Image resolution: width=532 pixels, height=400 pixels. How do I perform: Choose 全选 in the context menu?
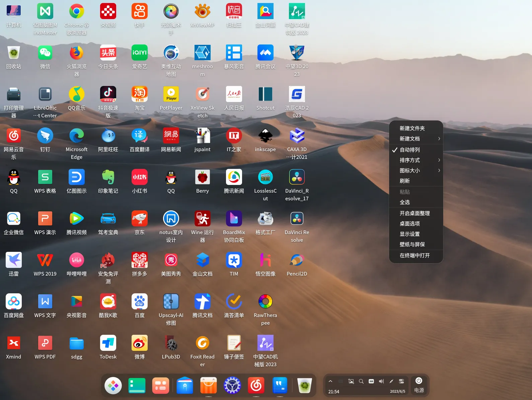416,202
